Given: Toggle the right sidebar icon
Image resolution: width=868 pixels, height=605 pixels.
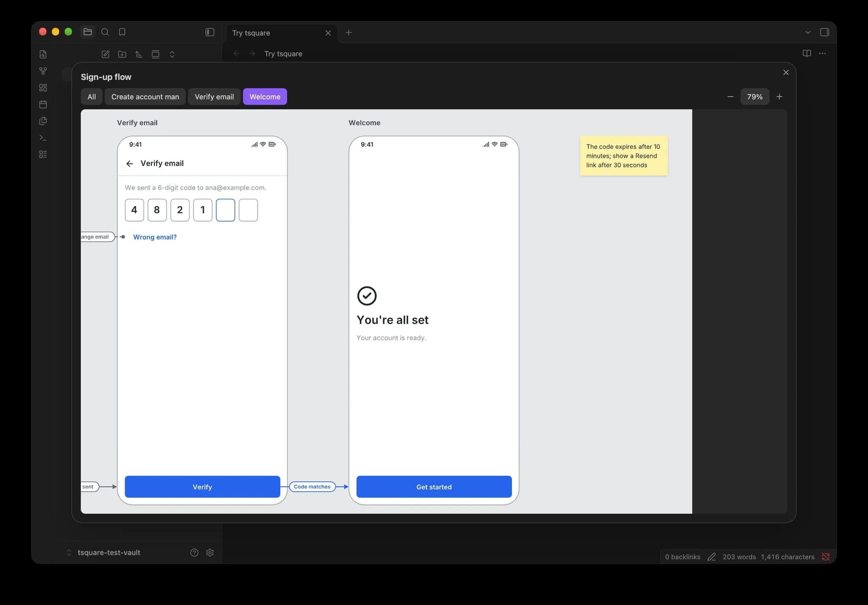Looking at the screenshot, I should 824,32.
